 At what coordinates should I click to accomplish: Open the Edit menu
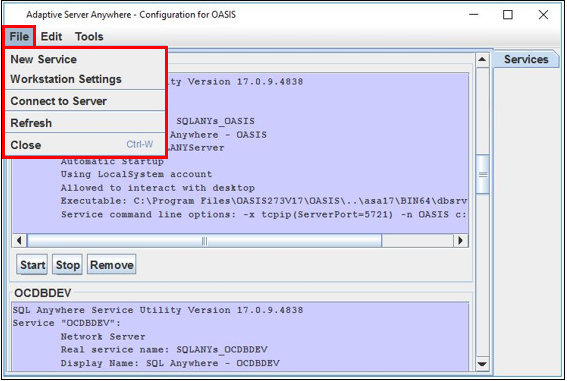click(x=51, y=37)
